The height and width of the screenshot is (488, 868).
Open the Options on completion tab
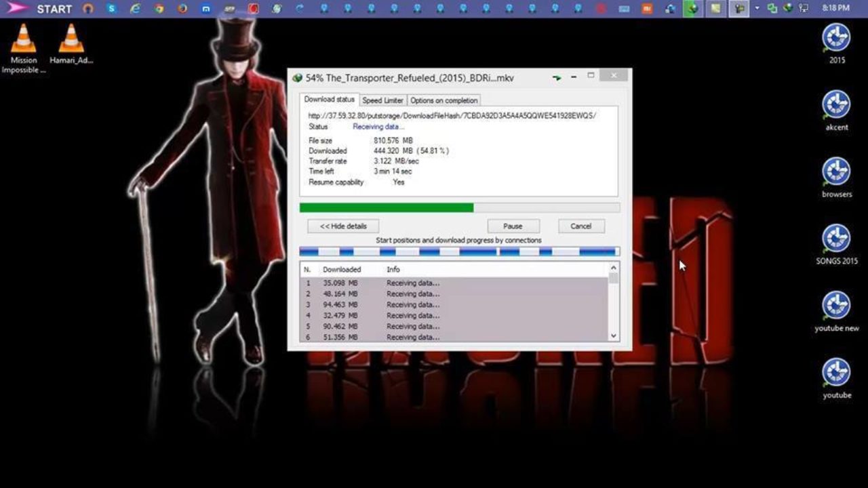pyautogui.click(x=444, y=100)
